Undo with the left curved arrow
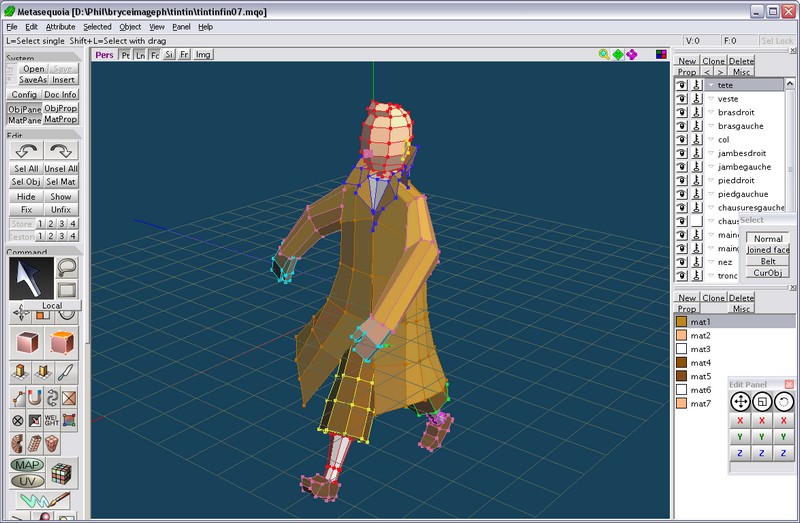Screen dimensions: 800x523 (26, 151)
